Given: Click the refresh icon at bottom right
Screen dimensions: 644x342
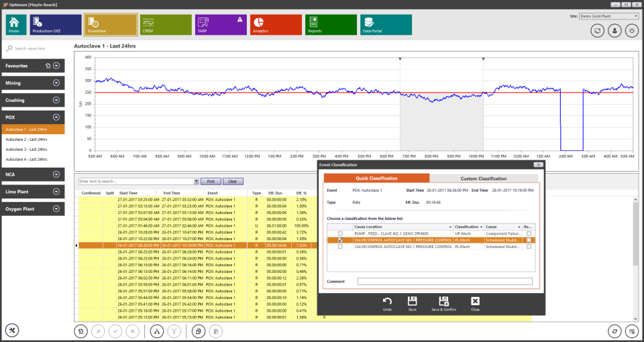Looking at the screenshot, I should pyautogui.click(x=614, y=331).
